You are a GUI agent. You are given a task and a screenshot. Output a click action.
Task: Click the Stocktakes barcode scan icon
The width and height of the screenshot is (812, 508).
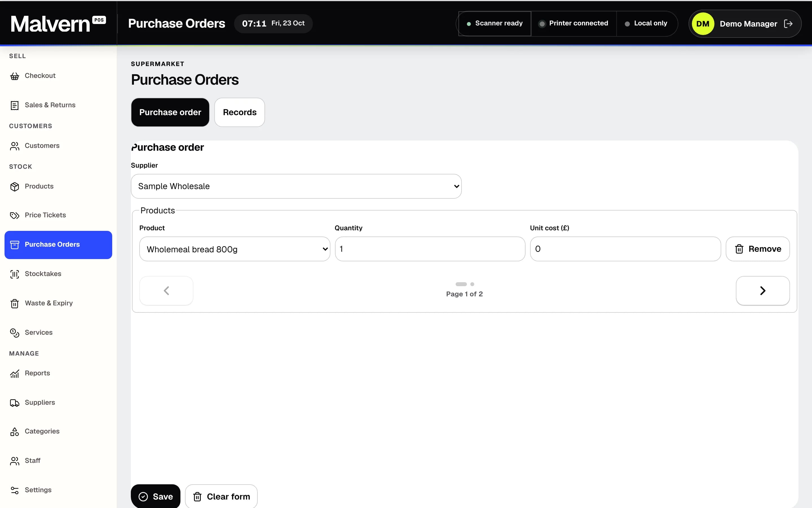tap(14, 274)
